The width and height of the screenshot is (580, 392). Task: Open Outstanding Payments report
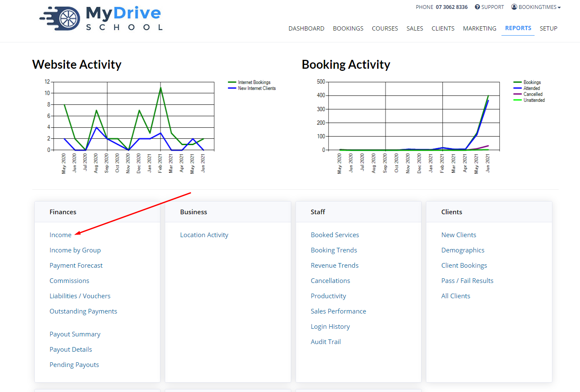[83, 311]
